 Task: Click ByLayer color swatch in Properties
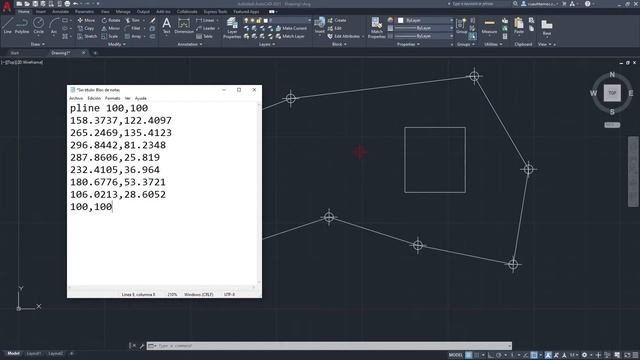point(401,20)
